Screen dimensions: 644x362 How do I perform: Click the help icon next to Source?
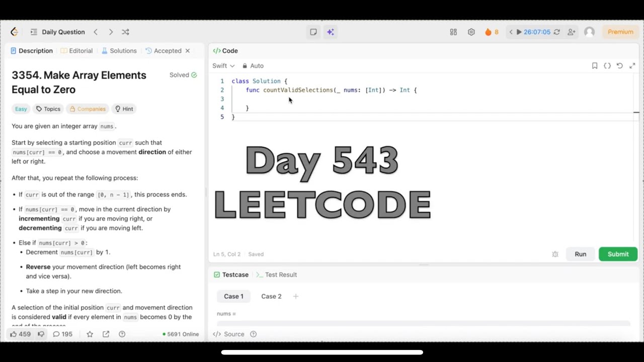click(253, 334)
